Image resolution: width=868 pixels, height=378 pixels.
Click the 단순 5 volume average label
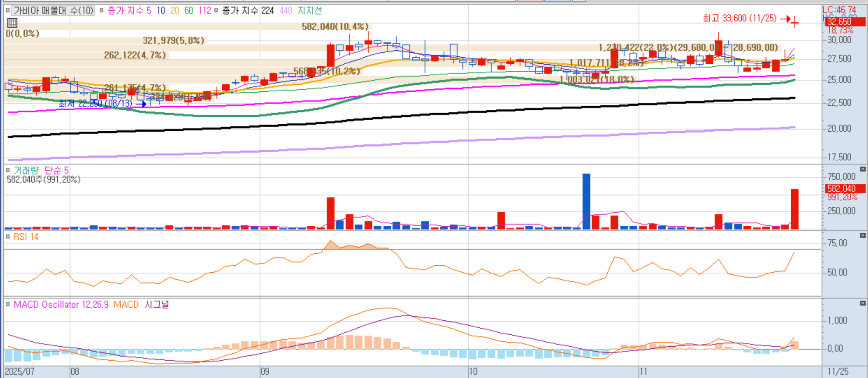[57, 170]
